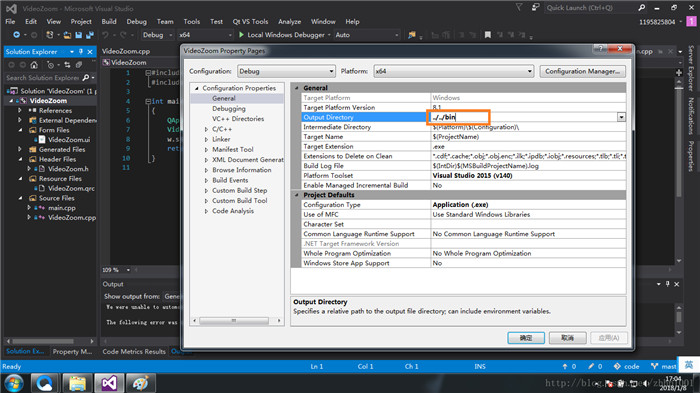Viewport: 700px width, 393px height.
Task: Switch to the Property M... bottom tab
Action: click(72, 351)
